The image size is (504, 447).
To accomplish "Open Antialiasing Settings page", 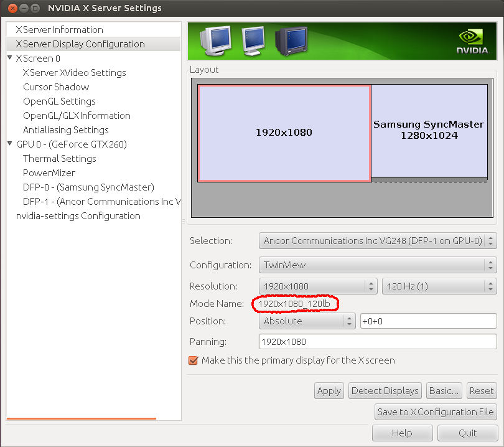I will click(65, 130).
